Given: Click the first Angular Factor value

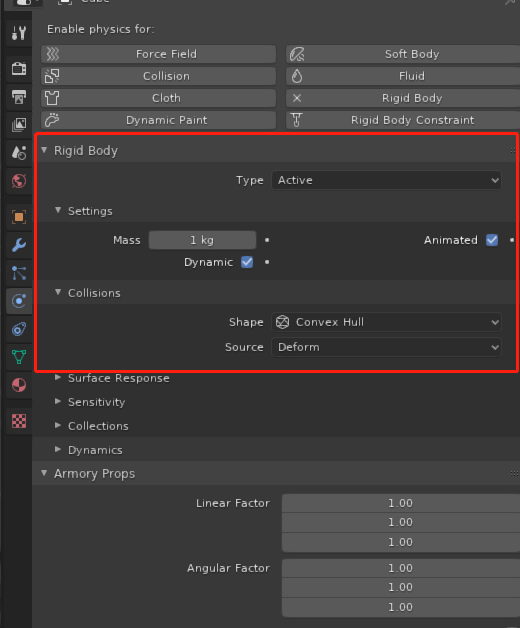Looking at the screenshot, I should 401,568.
